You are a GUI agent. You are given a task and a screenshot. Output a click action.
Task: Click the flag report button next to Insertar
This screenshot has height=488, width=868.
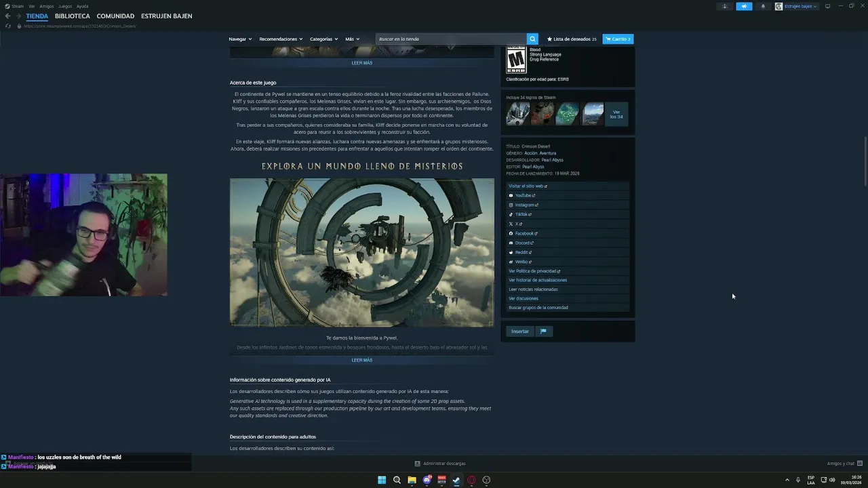click(543, 331)
